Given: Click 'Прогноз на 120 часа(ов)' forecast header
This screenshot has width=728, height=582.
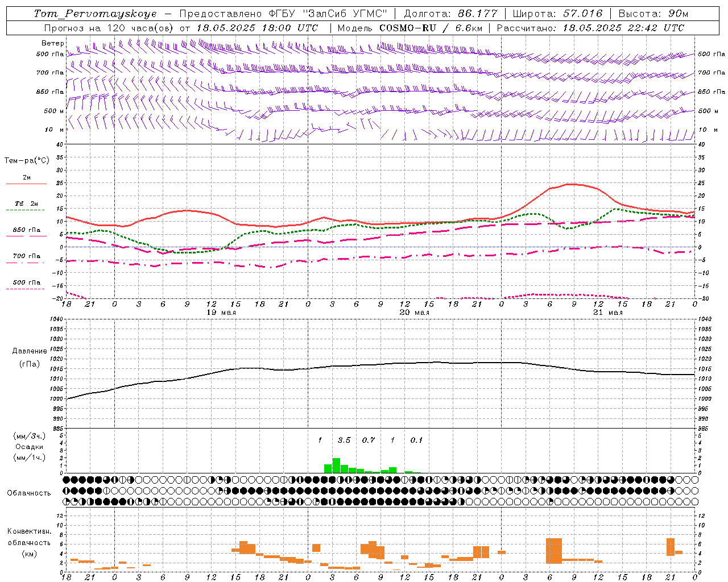Looking at the screenshot, I should [109, 28].
